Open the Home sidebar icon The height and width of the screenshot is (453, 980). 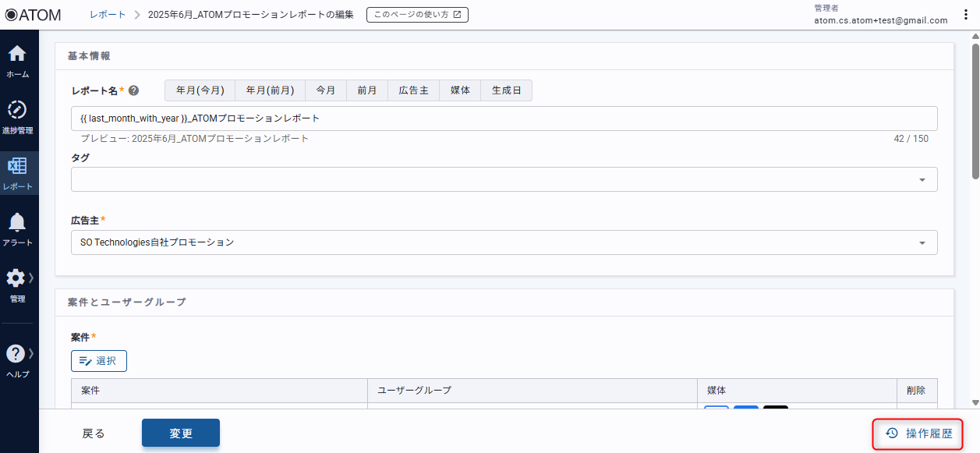point(17,55)
